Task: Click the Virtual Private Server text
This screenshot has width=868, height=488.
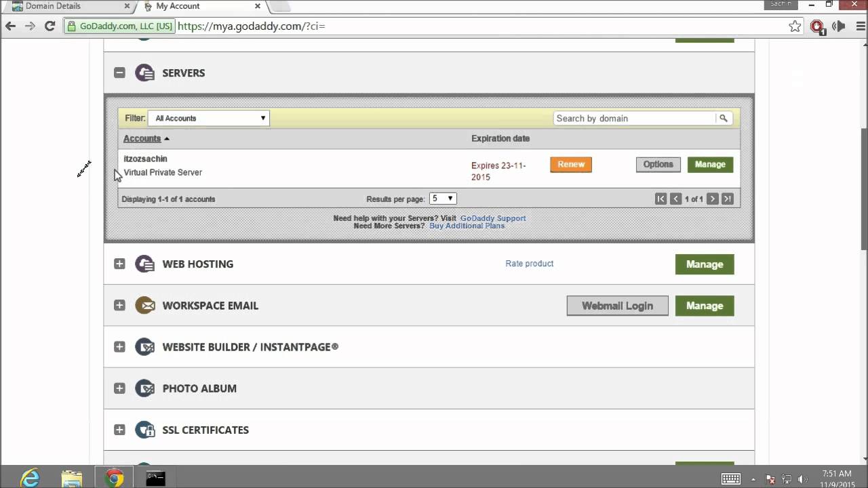Action: (x=163, y=172)
